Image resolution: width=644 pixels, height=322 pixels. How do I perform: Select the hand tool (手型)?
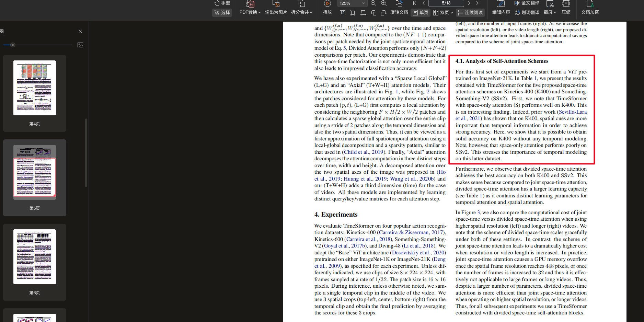(x=222, y=3)
